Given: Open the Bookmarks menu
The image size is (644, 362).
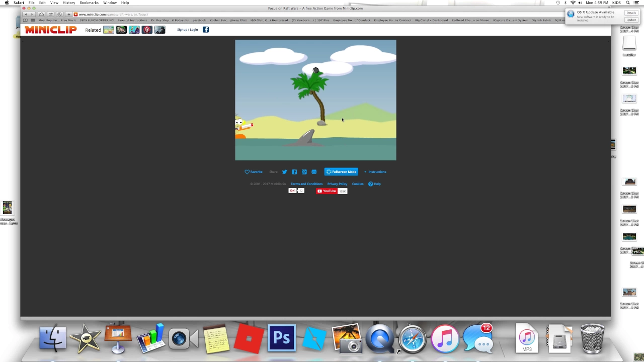Looking at the screenshot, I should (x=89, y=3).
